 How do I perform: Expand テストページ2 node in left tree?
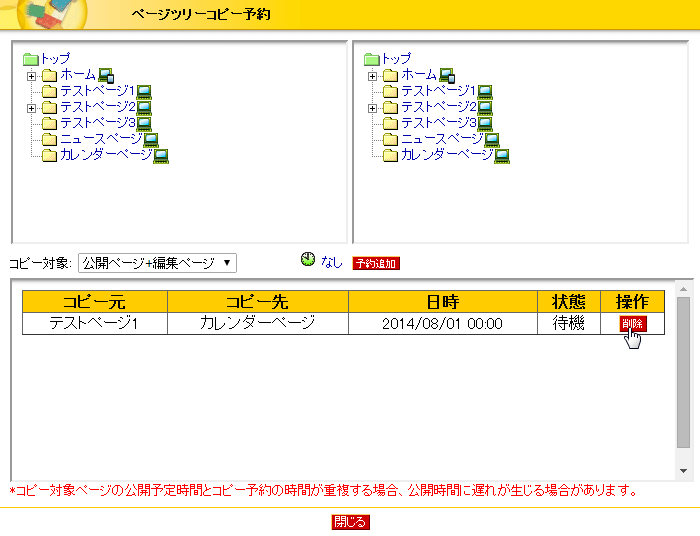click(31, 108)
